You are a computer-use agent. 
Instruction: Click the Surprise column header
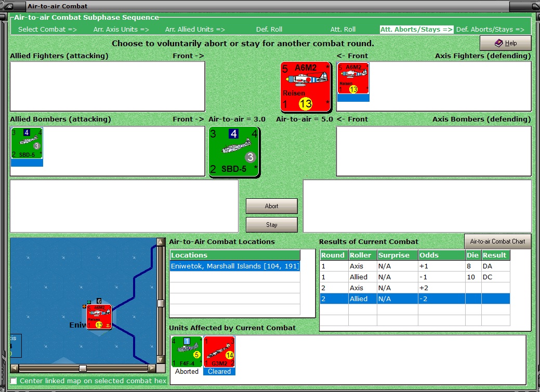pyautogui.click(x=398, y=255)
